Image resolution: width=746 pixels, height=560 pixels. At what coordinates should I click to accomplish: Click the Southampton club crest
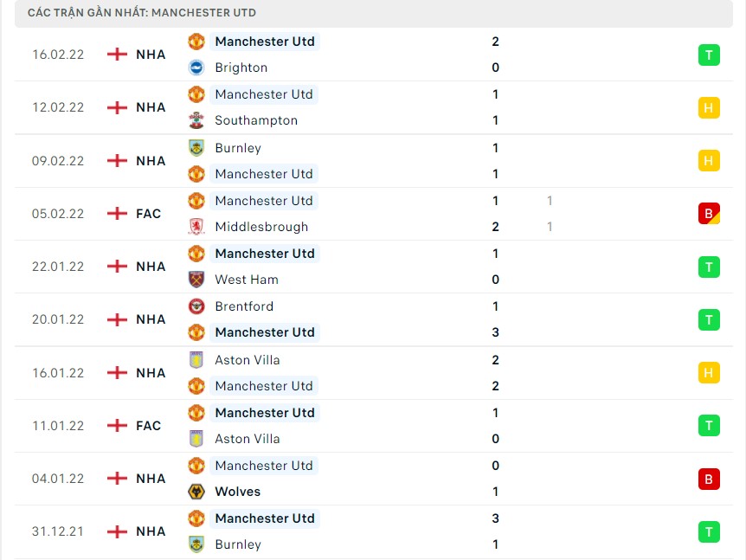(196, 120)
